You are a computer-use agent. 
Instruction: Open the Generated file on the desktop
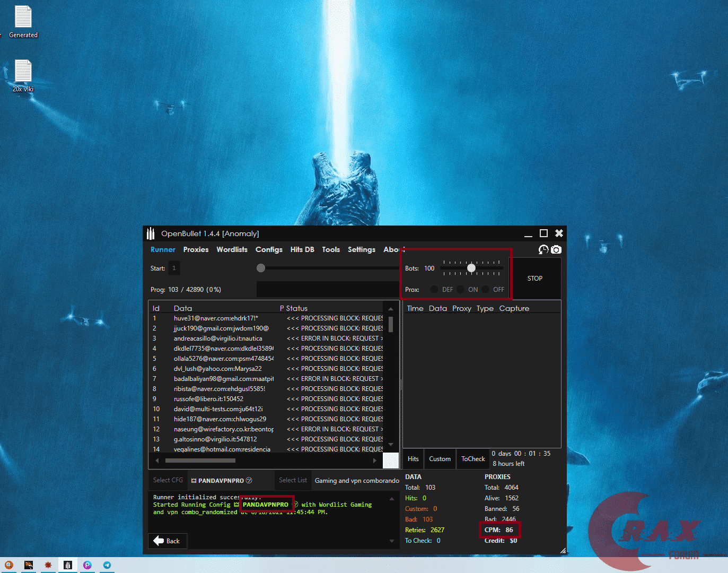point(23,22)
